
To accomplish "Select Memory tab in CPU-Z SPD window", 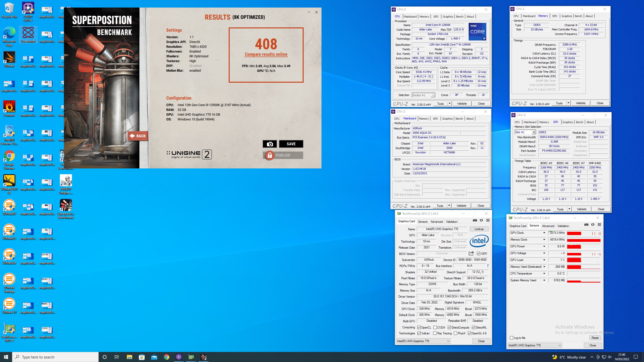I will tap(544, 122).
